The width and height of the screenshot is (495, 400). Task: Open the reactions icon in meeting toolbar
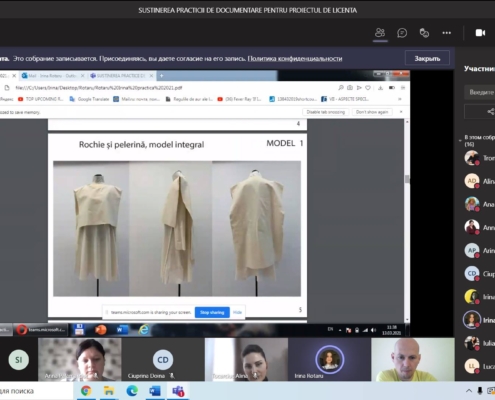point(424,33)
